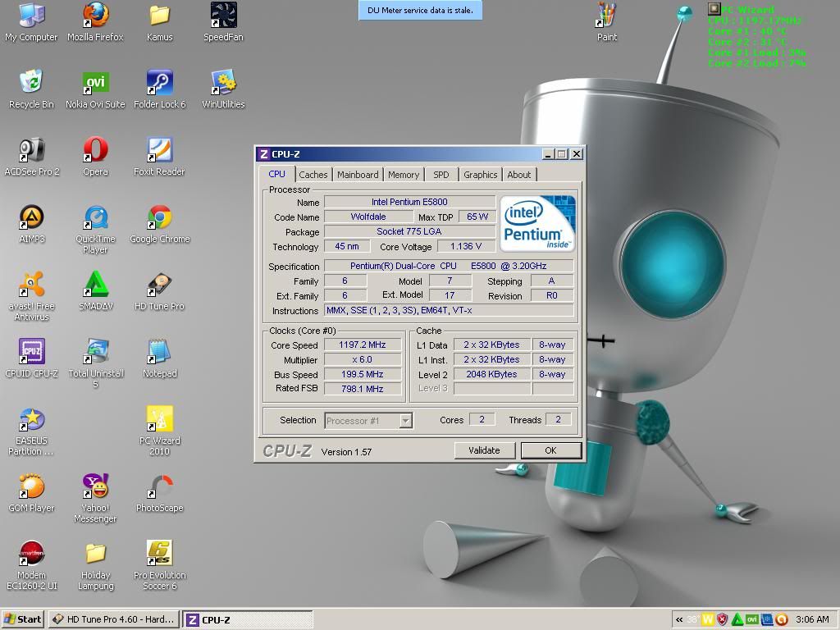Select the WinUtilities desktop shortcut
Viewport: 840px width, 630px height.
223,89
